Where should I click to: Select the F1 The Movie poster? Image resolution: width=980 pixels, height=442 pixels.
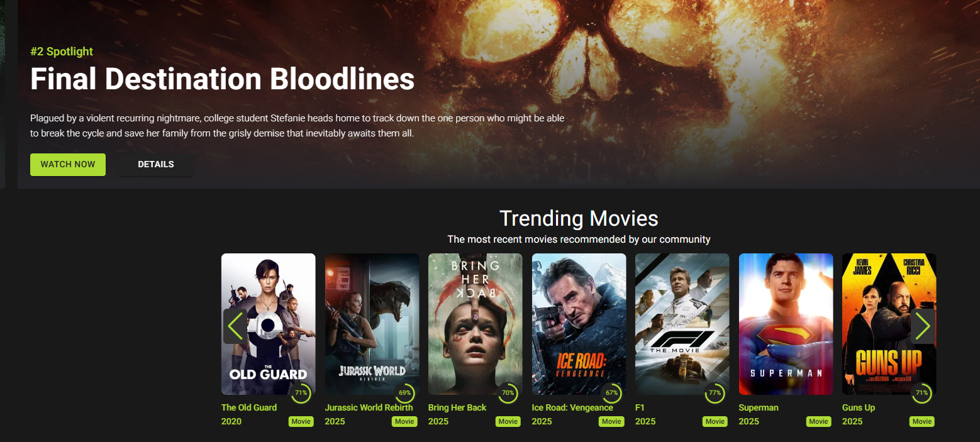pos(682,324)
